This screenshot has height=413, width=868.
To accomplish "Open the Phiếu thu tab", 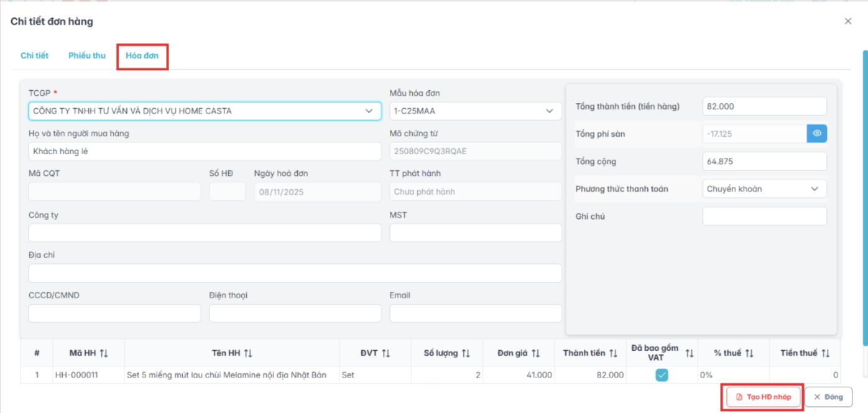I will click(x=87, y=56).
